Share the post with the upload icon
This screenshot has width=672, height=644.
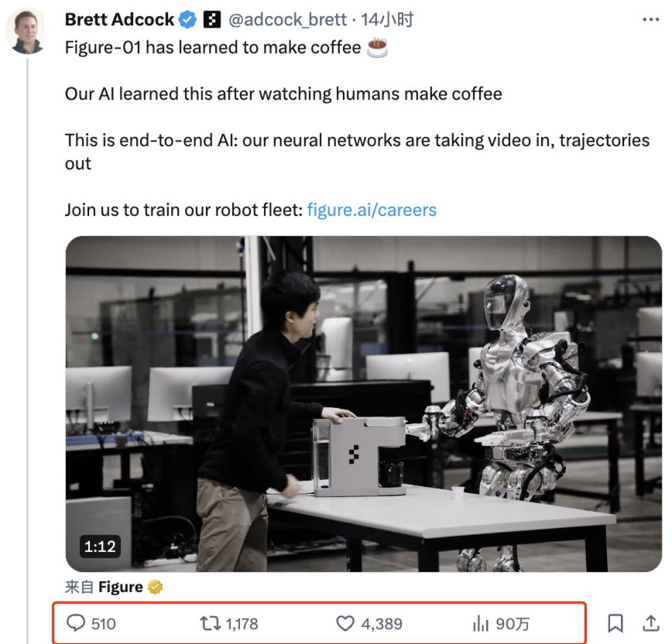pos(650,623)
